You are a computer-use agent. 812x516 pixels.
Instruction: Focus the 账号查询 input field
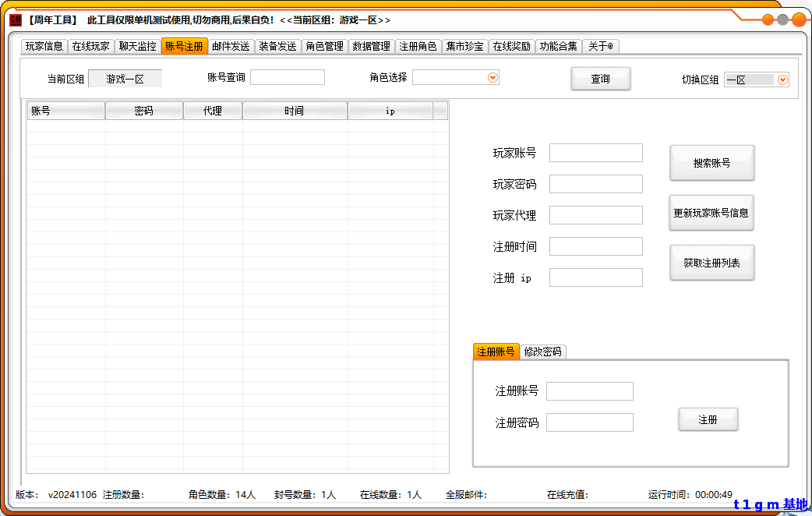287,77
